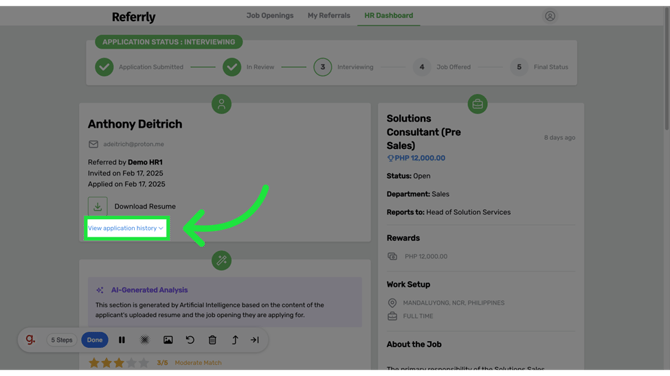Select the HR Dashboard tab
Screen dimensions: 670x376
tap(388, 15)
